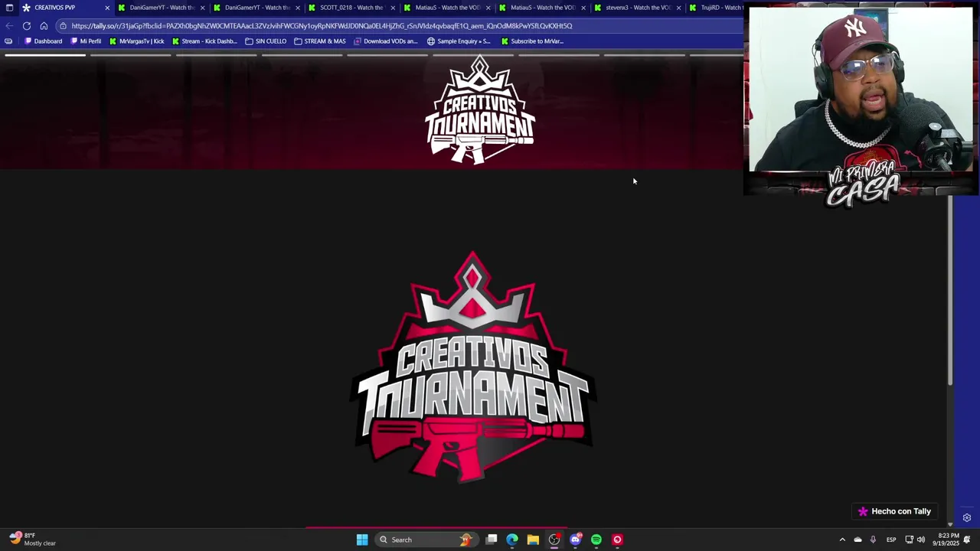980x551 pixels.
Task: Close the stevenx3 tab
Action: (678, 8)
